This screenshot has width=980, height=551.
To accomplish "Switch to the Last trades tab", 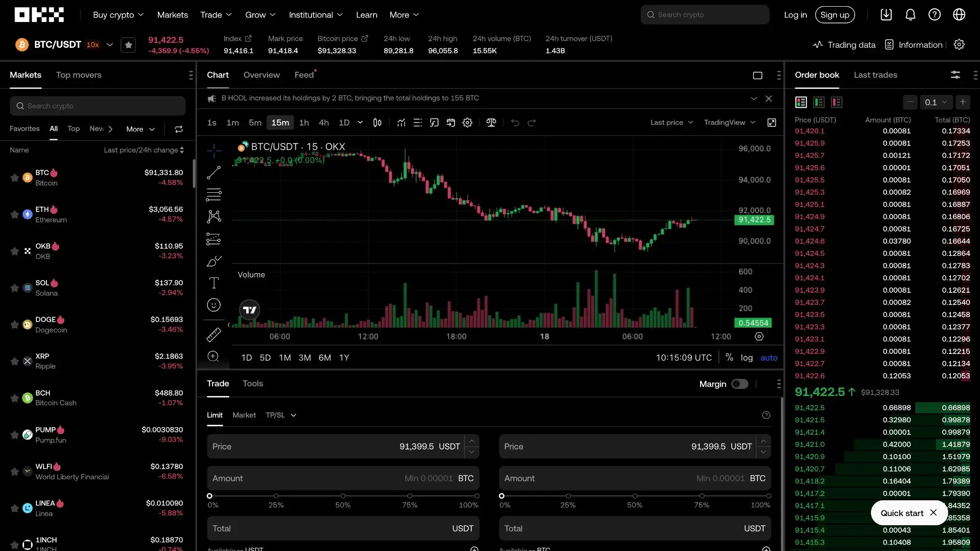I will (x=875, y=75).
